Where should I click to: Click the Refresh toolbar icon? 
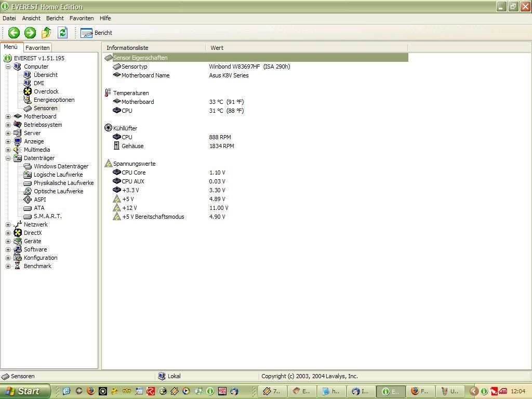pyautogui.click(x=62, y=33)
